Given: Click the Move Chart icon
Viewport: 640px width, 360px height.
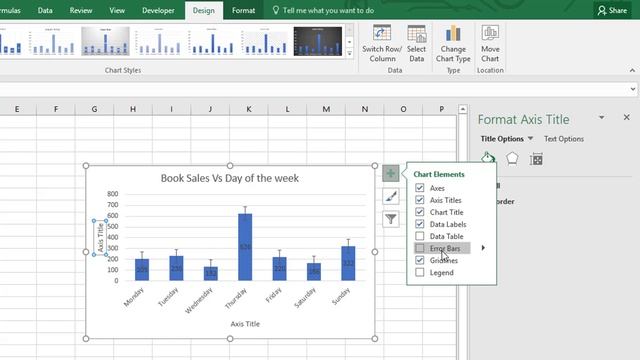Looking at the screenshot, I should click(490, 33).
